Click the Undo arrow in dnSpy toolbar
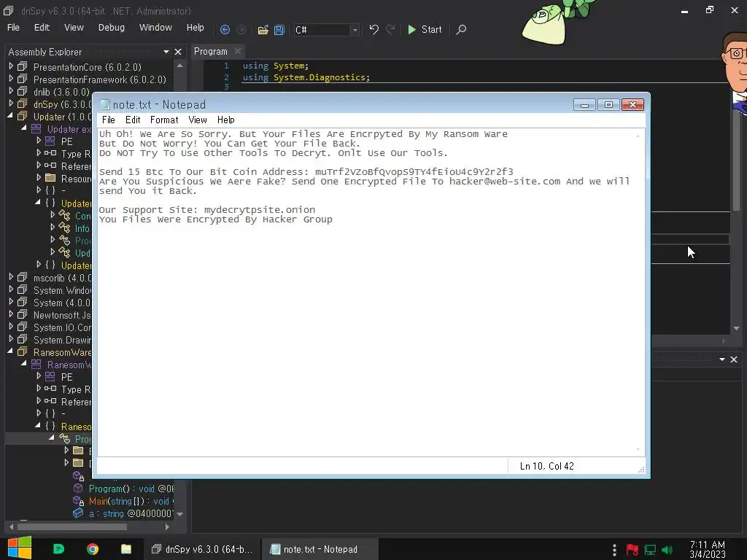Screen dimensions: 747x560 [374, 29]
